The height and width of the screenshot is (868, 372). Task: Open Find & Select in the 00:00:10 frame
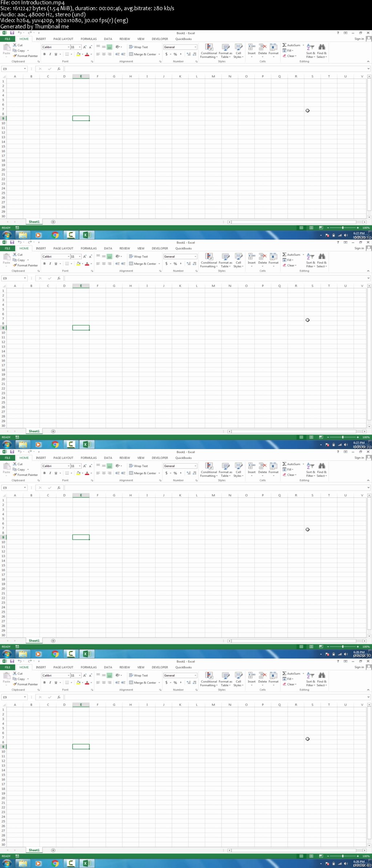pos(322,51)
